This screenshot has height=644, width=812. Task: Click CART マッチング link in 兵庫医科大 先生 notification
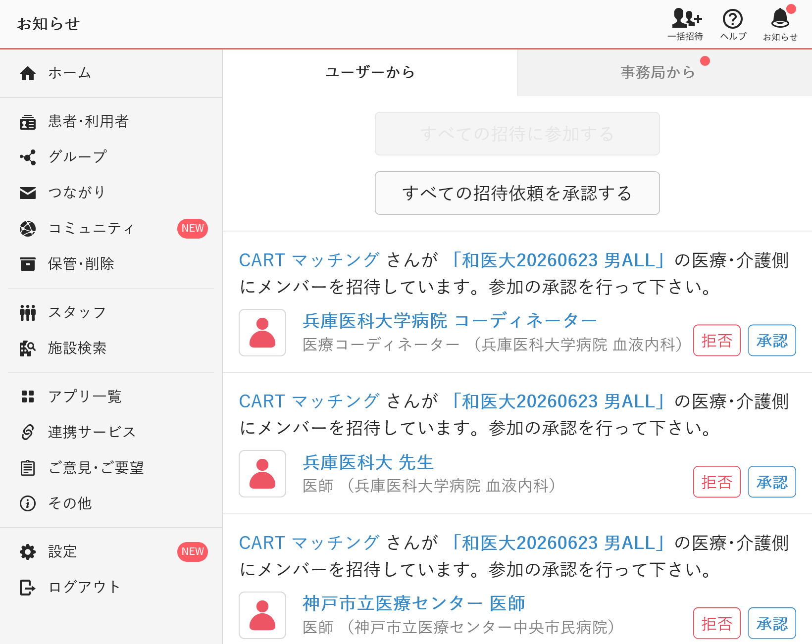(x=309, y=401)
